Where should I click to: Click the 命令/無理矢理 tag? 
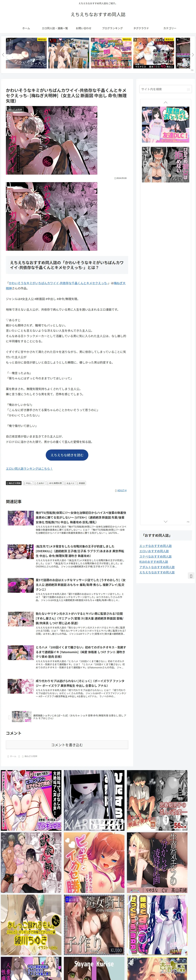pos(54,483)
